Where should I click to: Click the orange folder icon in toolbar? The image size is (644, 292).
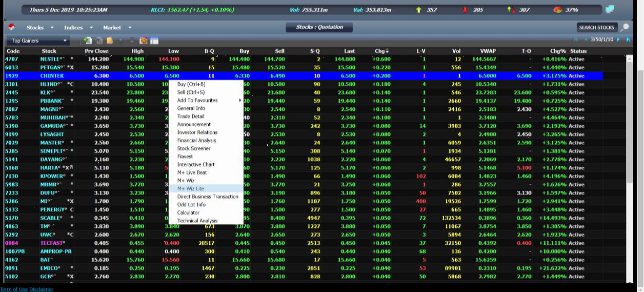[x=110, y=41]
